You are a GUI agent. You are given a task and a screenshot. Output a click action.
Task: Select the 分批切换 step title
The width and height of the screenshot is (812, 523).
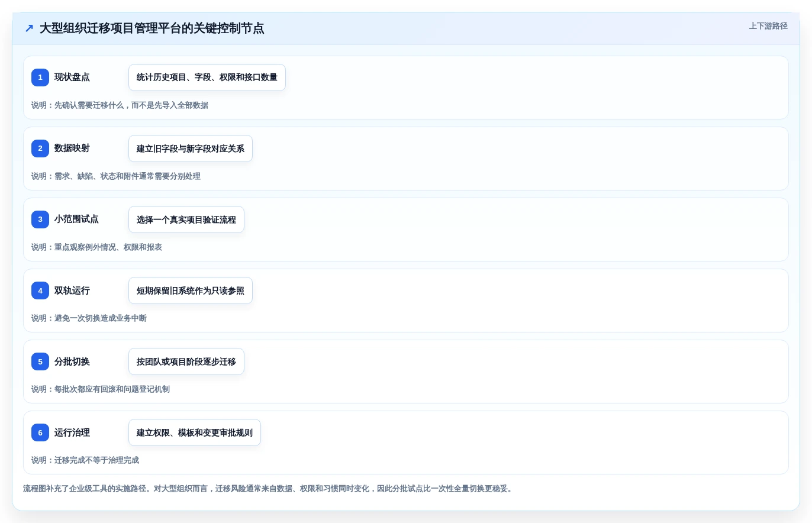click(x=72, y=361)
